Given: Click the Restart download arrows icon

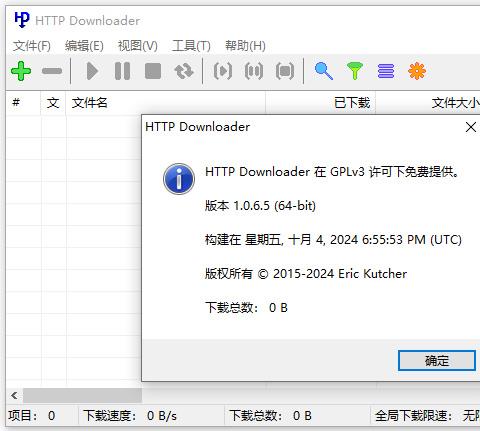Looking at the screenshot, I should [184, 71].
